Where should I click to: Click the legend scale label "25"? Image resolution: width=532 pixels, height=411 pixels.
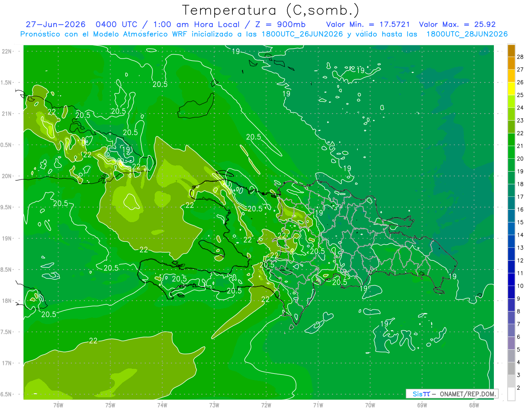coord(521,95)
